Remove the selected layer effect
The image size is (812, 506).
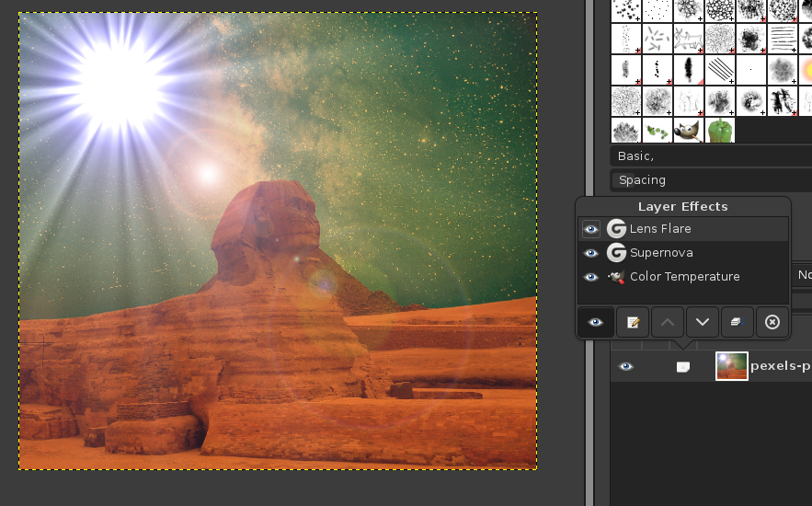[x=772, y=322]
